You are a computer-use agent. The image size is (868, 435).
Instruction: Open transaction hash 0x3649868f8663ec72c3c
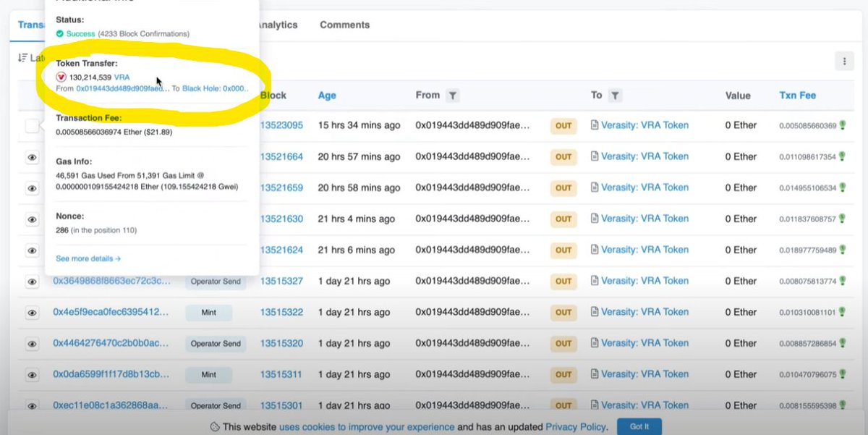point(111,281)
